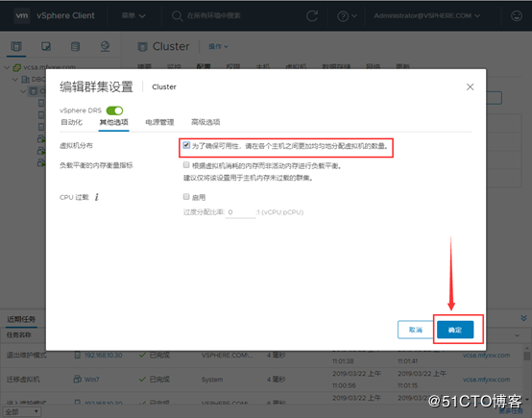
Task: Select the 其他选项 tab
Action: point(114,122)
